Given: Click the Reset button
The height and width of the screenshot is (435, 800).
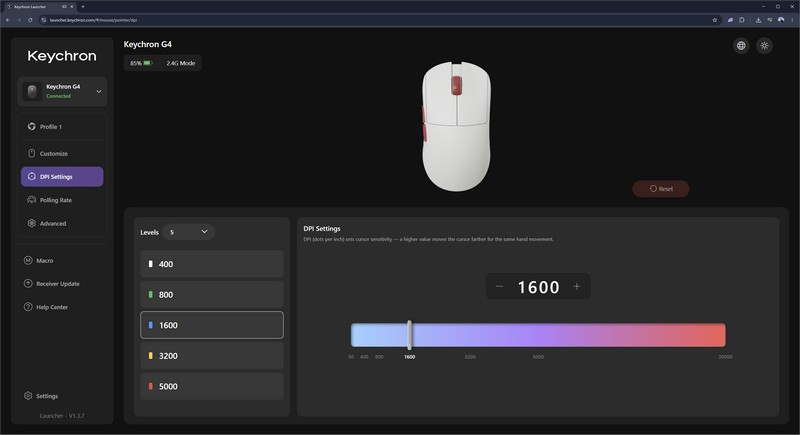Looking at the screenshot, I should (661, 189).
